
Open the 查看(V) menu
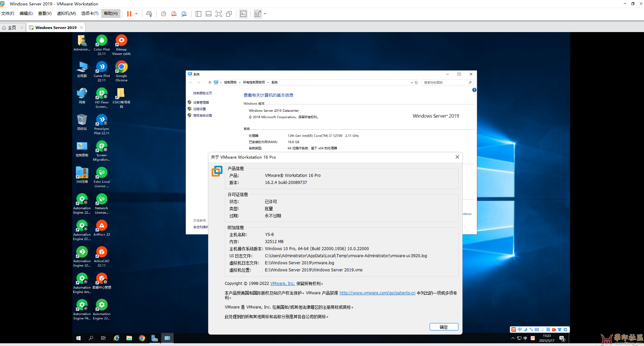tap(45, 14)
